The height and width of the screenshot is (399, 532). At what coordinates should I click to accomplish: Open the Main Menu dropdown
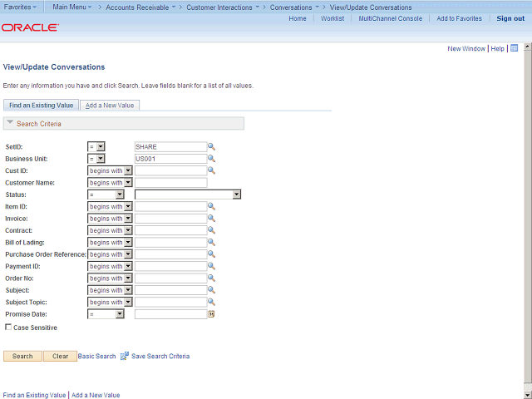[72, 7]
